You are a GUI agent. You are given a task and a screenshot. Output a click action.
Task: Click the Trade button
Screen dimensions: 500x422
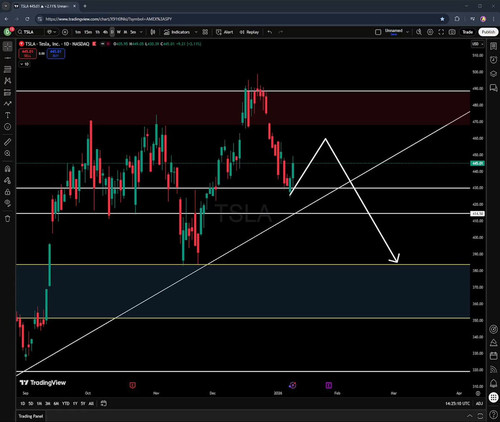coord(467,32)
